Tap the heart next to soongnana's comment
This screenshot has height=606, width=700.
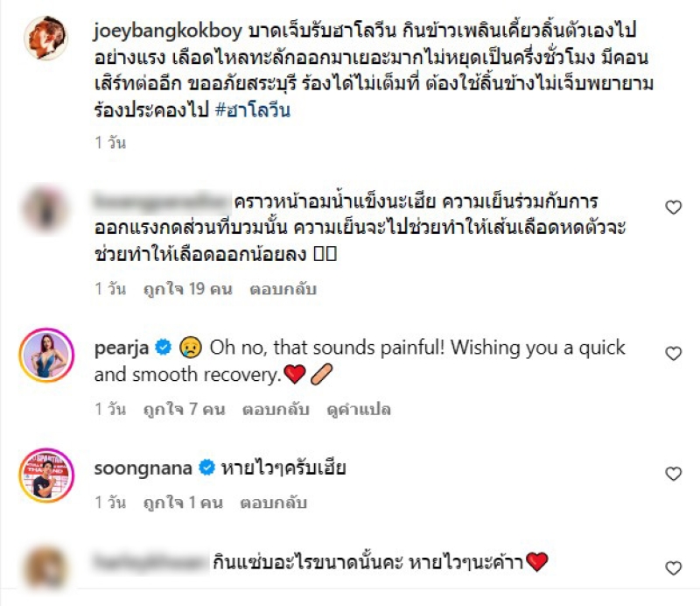673,474
